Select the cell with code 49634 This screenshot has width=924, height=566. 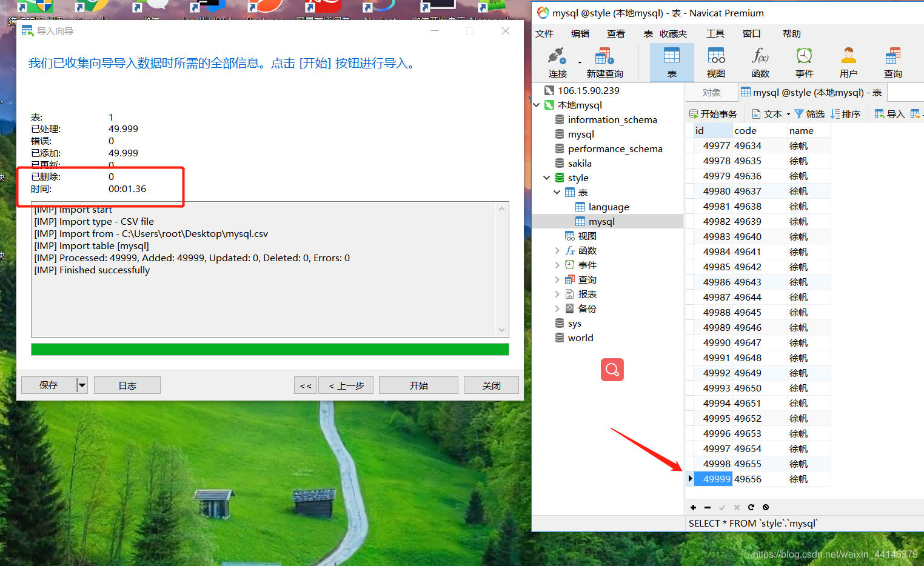click(760, 145)
